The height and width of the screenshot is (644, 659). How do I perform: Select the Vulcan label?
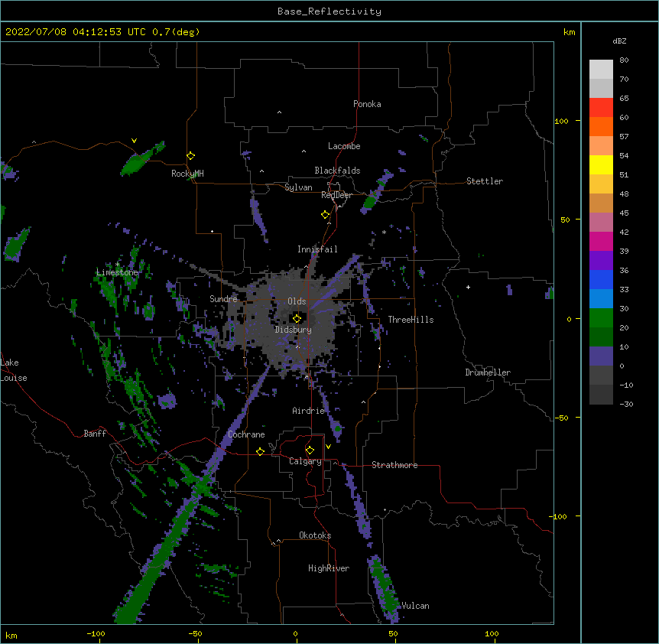(415, 606)
